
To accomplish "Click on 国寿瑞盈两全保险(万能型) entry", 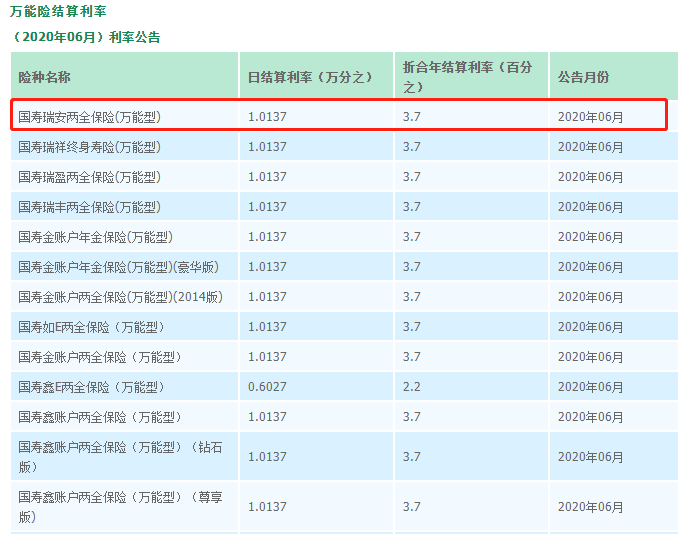I will (x=89, y=177).
